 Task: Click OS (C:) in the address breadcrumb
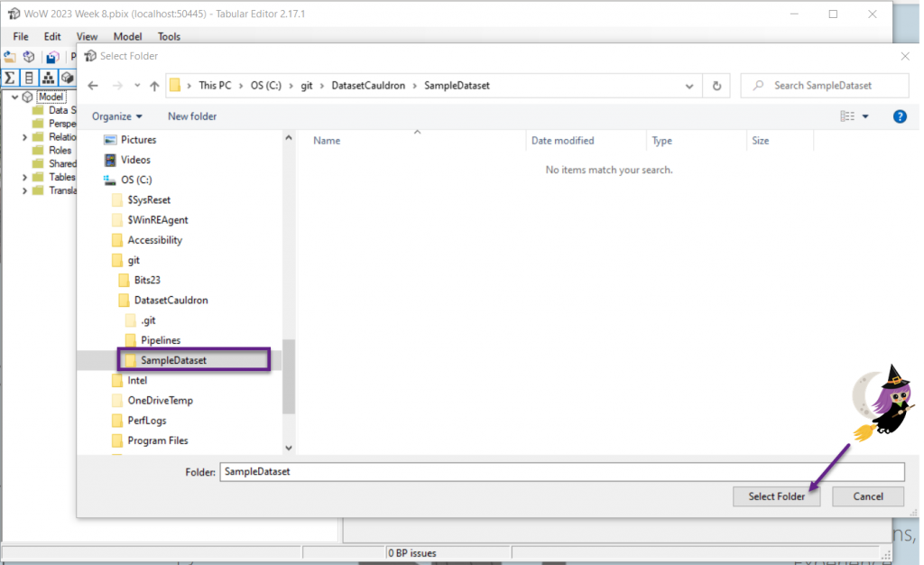(x=266, y=86)
